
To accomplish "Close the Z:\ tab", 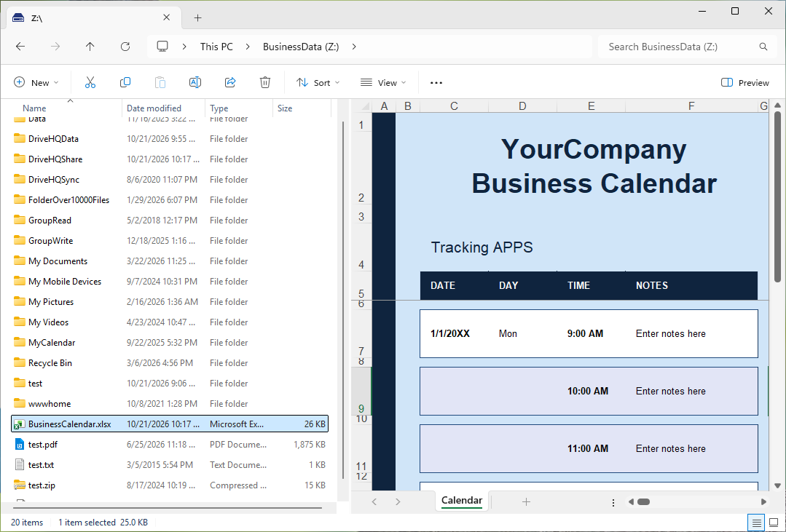I will tap(166, 17).
